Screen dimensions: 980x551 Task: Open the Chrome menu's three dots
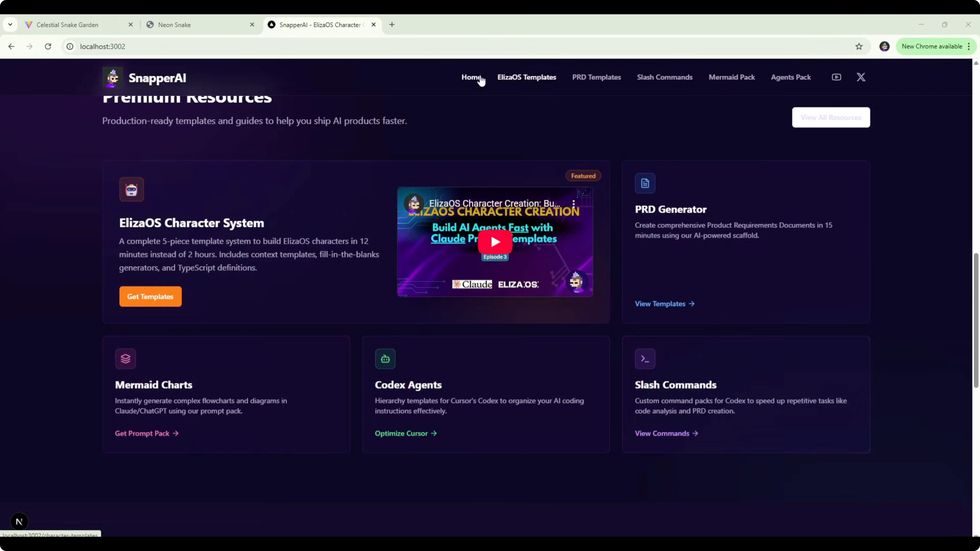click(969, 46)
